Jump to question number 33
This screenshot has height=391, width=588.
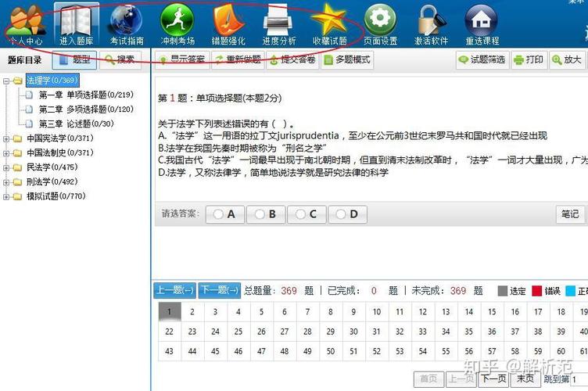point(423,332)
